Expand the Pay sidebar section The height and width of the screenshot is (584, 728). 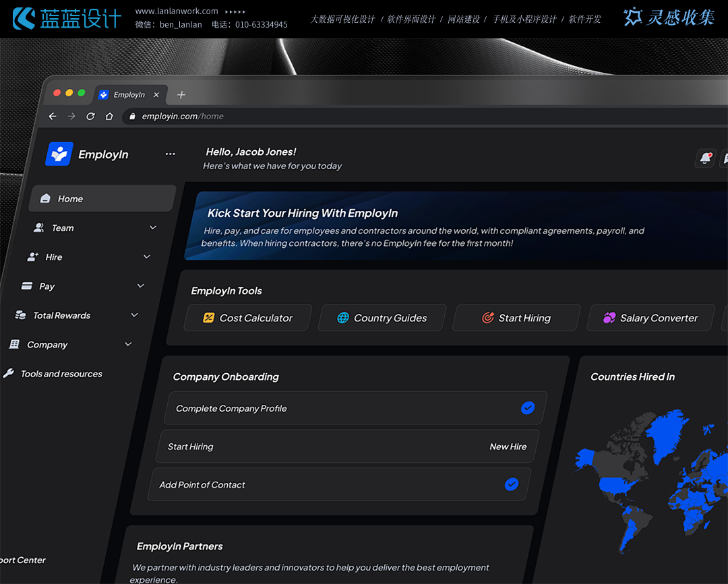[141, 286]
